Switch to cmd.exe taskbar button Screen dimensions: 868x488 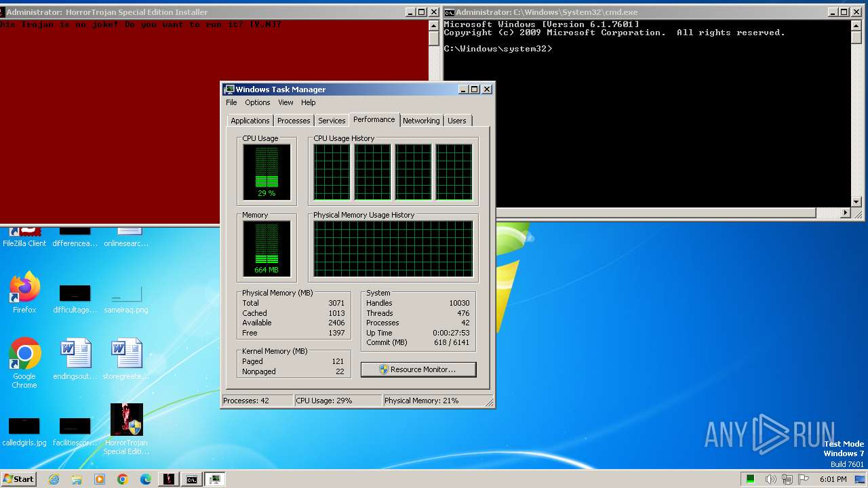point(192,479)
